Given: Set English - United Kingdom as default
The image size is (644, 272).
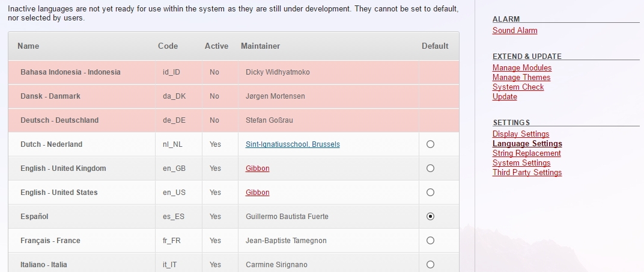Looking at the screenshot, I should coord(430,168).
